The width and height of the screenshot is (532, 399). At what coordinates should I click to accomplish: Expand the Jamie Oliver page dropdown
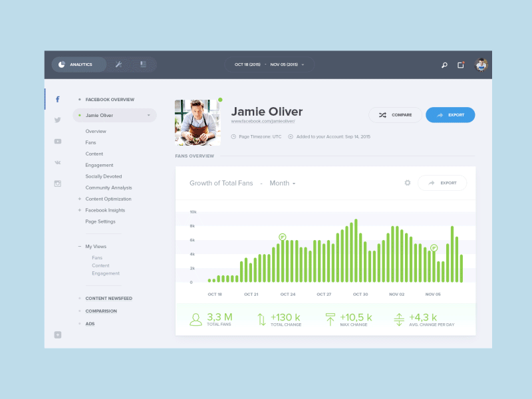point(114,115)
